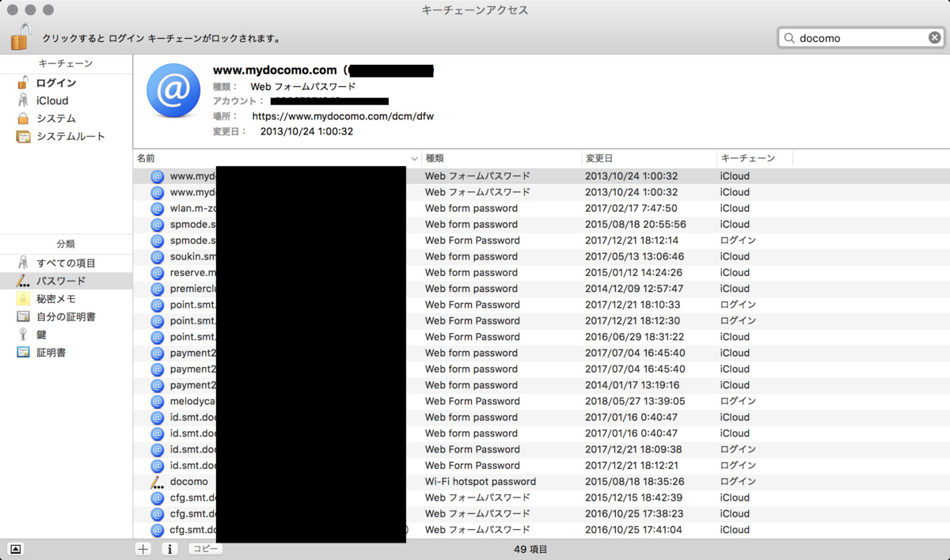Show すべての項目 category
Screen dimensions: 950x560
66,263
